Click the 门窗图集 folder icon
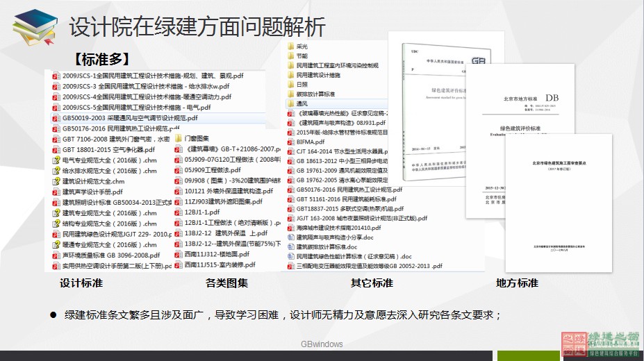Screen dimensions: 644x361 [179, 138]
